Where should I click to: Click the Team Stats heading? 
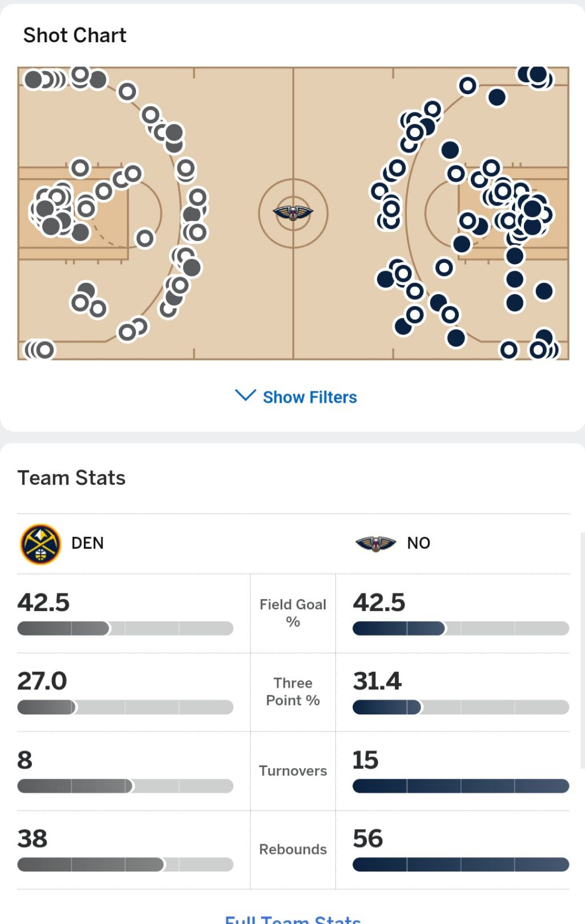tap(71, 477)
